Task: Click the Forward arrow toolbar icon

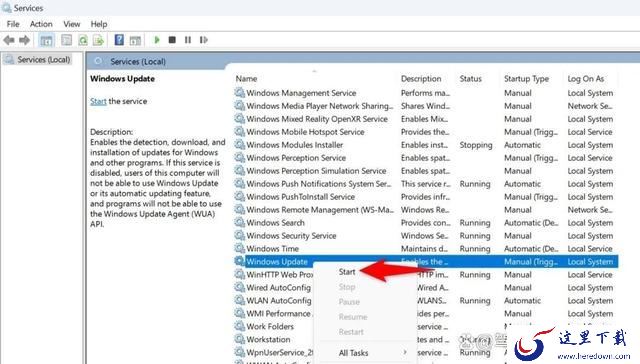Action: pos(24,40)
